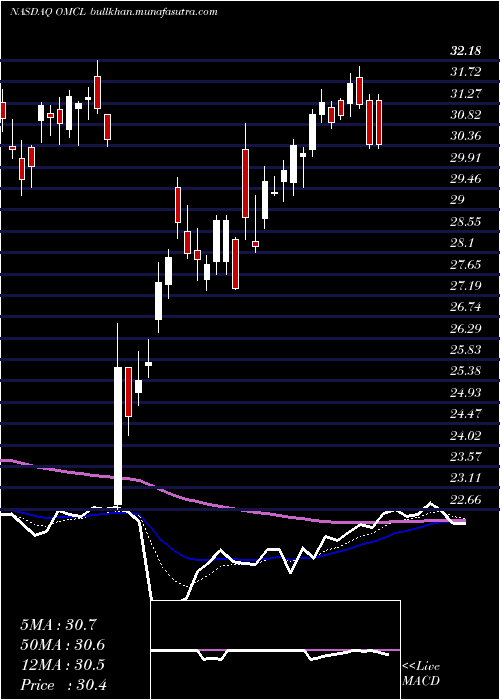The width and height of the screenshot is (500, 700).
Task: Select the 28.1 price axis label
Action: pyautogui.click(x=462, y=243)
